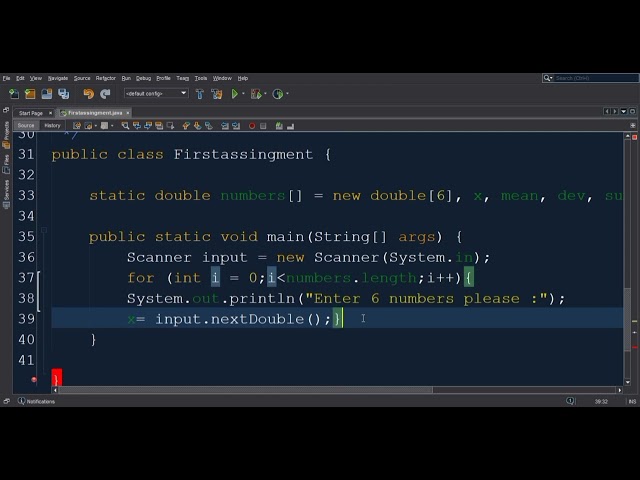Open Refactor menu
This screenshot has width=640, height=480.
coord(106,78)
